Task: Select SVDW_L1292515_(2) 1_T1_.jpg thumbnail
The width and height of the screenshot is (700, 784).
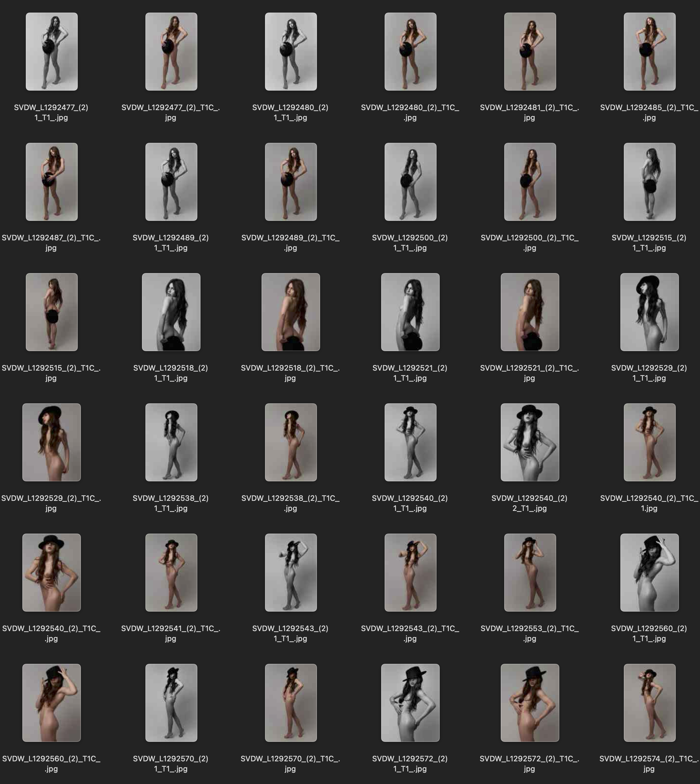Action: (650, 182)
